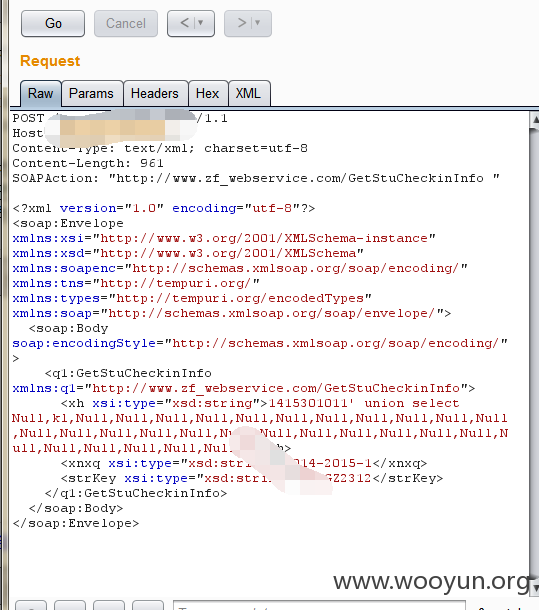Click the </soap:Envelope> closing tag
Viewport: 539px width, 610px height.
tap(76, 523)
